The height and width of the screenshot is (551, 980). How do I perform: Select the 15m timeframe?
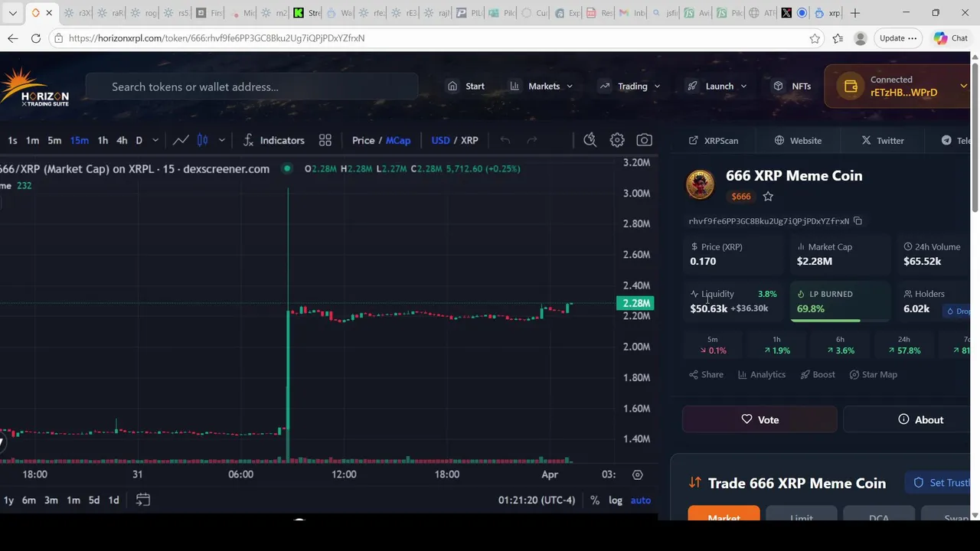pyautogui.click(x=79, y=140)
